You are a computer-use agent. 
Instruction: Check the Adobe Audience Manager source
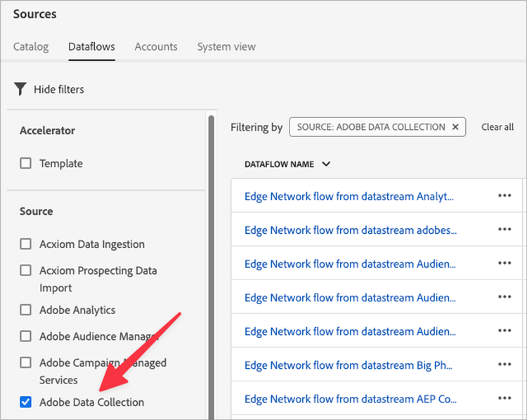25,336
